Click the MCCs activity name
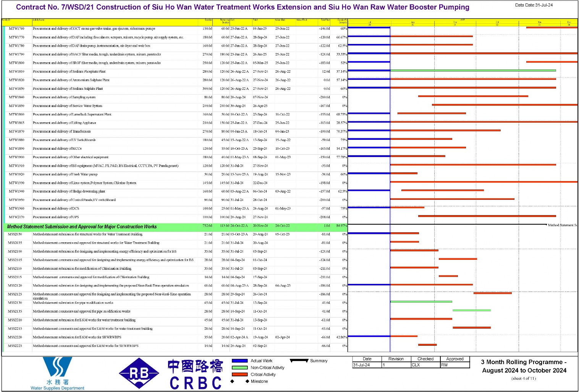The width and height of the screenshot is (579, 392). tap(57, 149)
